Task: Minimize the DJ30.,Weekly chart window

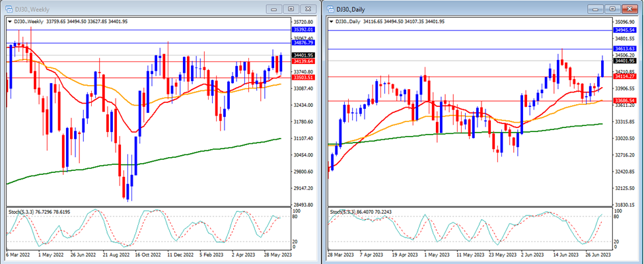Action: coord(274,9)
